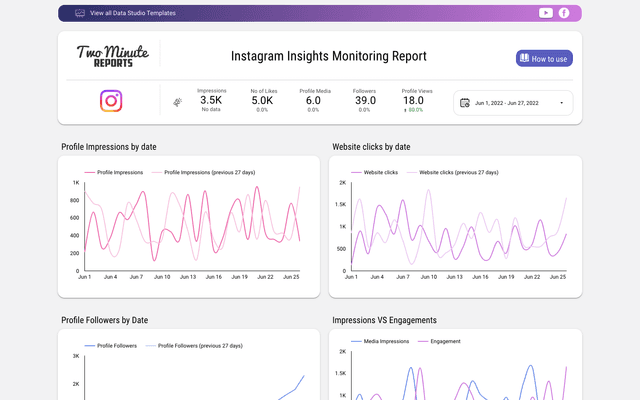
Task: Click Jun 22 label on Website clicks axis
Action: point(532,277)
